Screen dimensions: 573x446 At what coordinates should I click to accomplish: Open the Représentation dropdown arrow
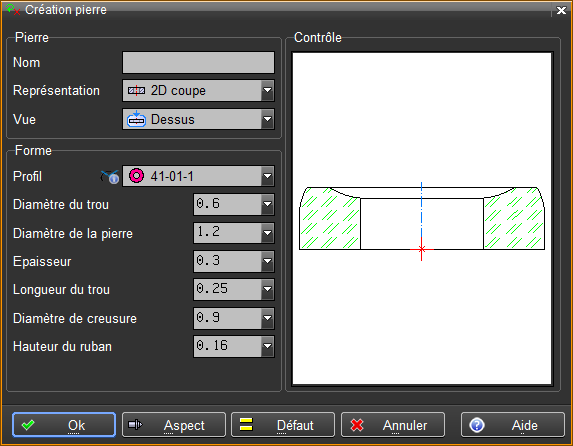click(x=267, y=90)
